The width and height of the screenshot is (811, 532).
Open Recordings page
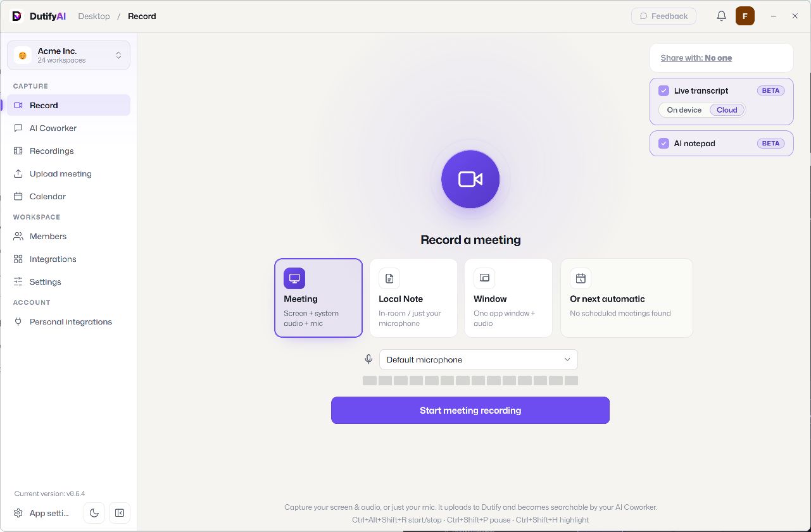(x=68, y=151)
